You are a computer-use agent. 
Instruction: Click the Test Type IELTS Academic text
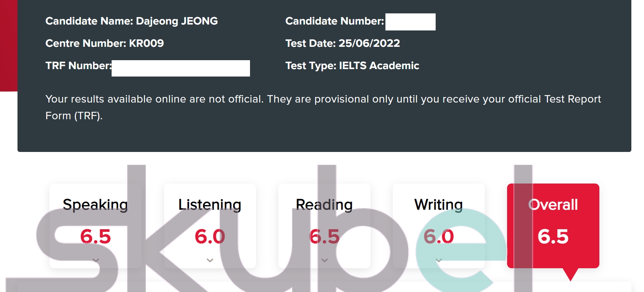click(x=352, y=66)
